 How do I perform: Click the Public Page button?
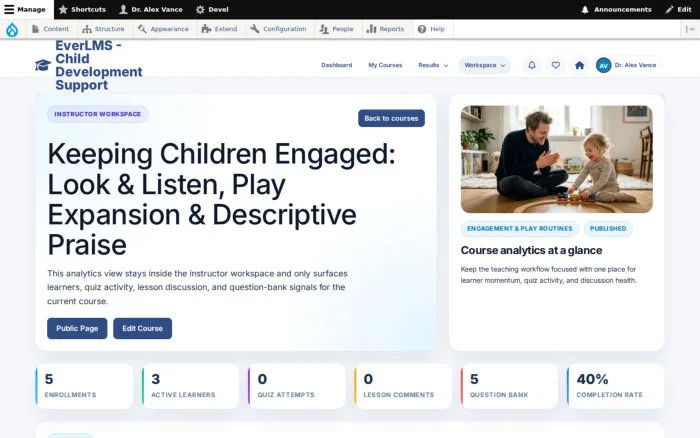click(77, 328)
